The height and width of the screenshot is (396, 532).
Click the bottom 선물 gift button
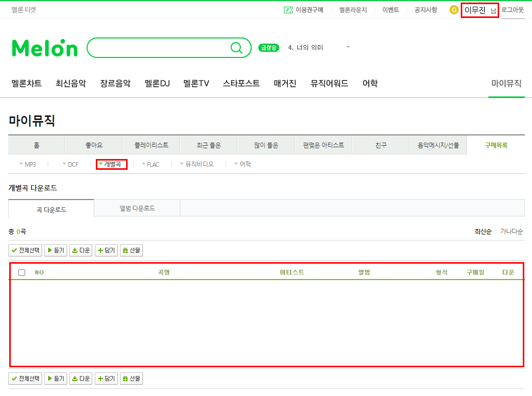[x=131, y=379]
